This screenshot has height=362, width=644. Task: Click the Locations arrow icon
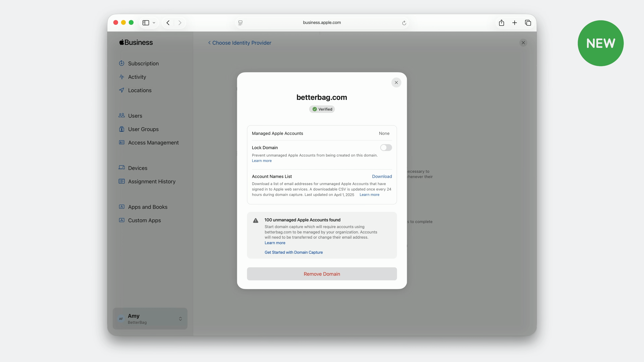pos(121,90)
